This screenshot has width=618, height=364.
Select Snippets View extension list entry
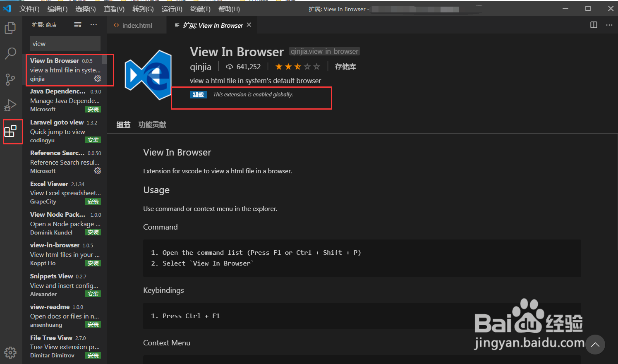pyautogui.click(x=65, y=285)
